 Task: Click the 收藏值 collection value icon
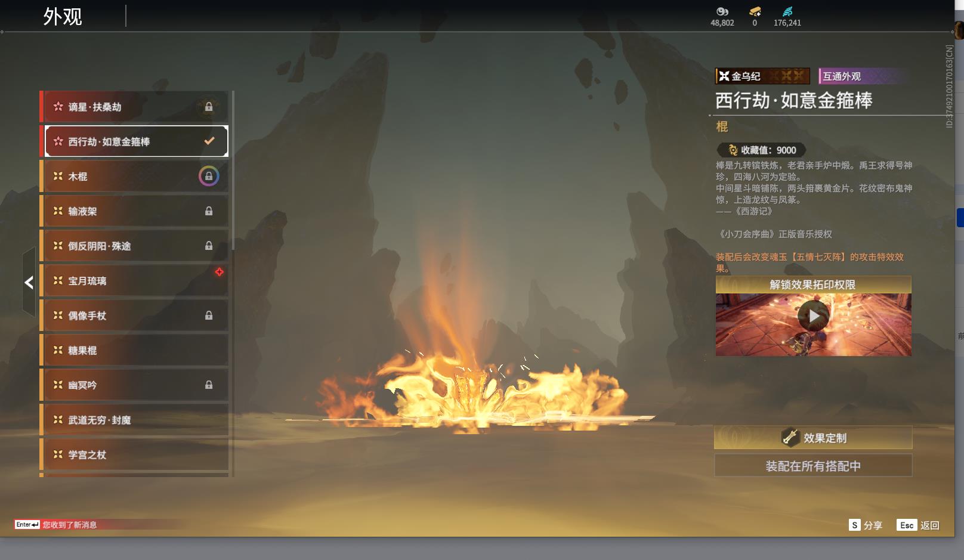[733, 150]
